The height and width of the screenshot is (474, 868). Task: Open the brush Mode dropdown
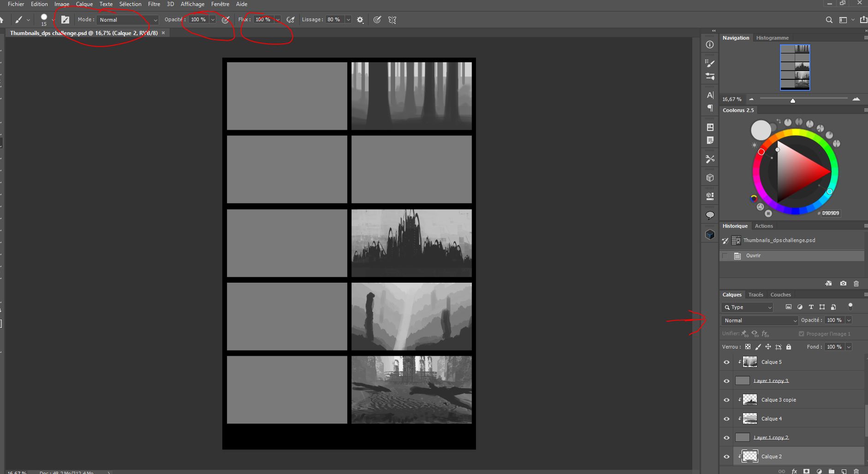128,20
